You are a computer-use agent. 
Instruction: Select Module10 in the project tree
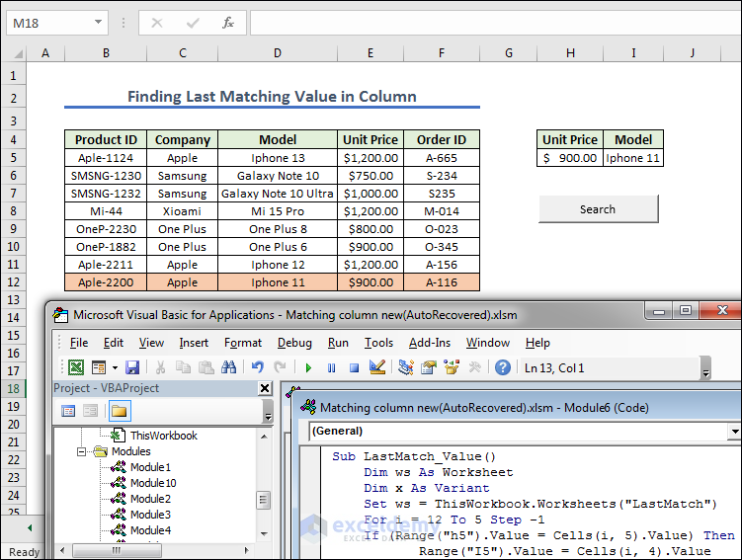coord(153,483)
